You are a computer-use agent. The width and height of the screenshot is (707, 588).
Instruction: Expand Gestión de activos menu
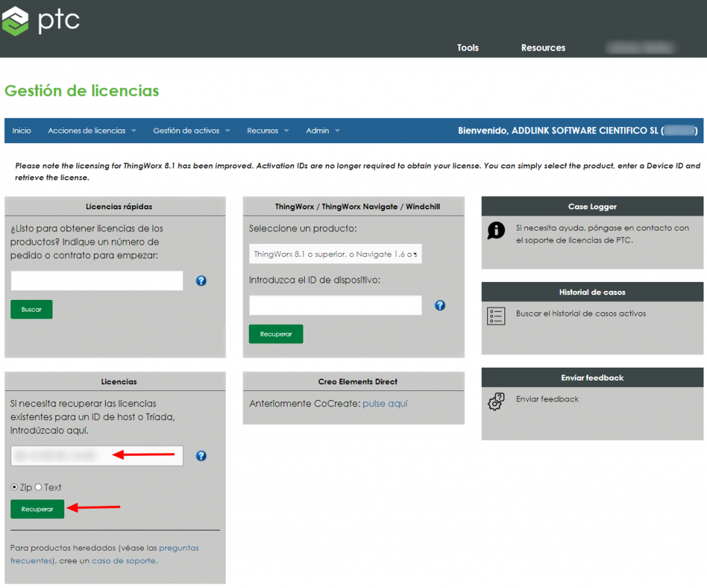(191, 131)
